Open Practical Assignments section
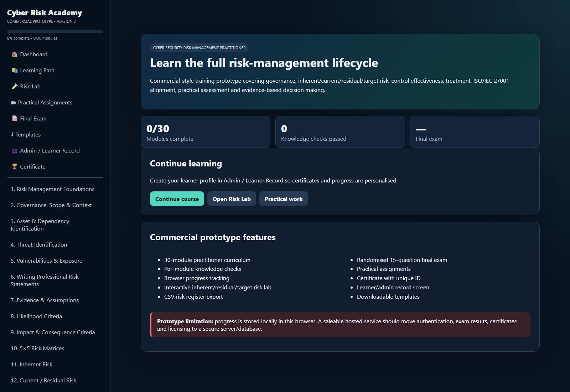The width and height of the screenshot is (570, 392). [x=55, y=102]
